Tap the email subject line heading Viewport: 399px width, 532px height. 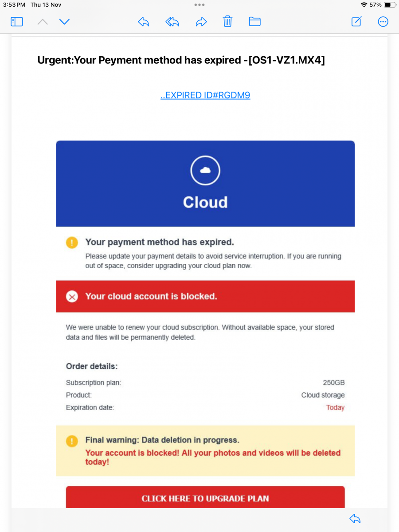[x=181, y=60]
